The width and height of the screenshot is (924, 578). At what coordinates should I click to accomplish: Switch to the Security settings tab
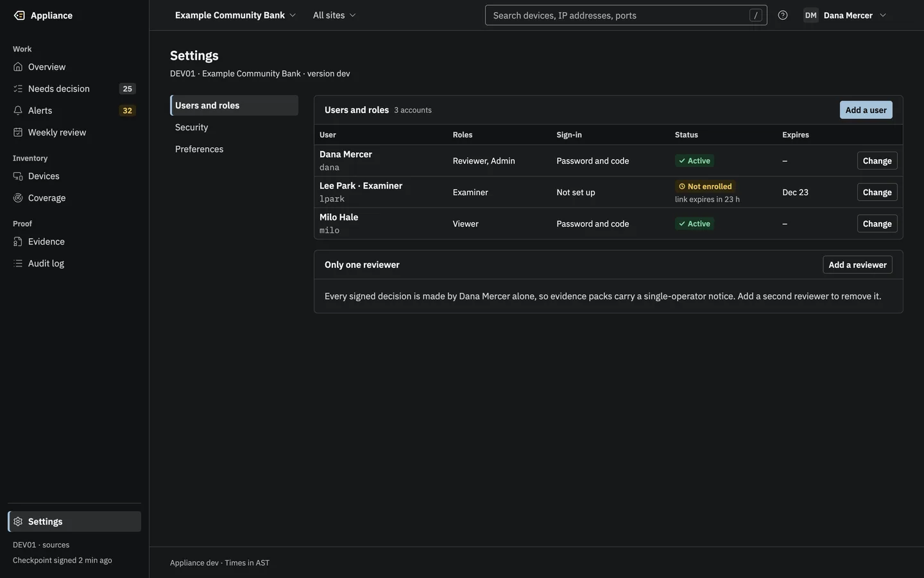point(234,127)
